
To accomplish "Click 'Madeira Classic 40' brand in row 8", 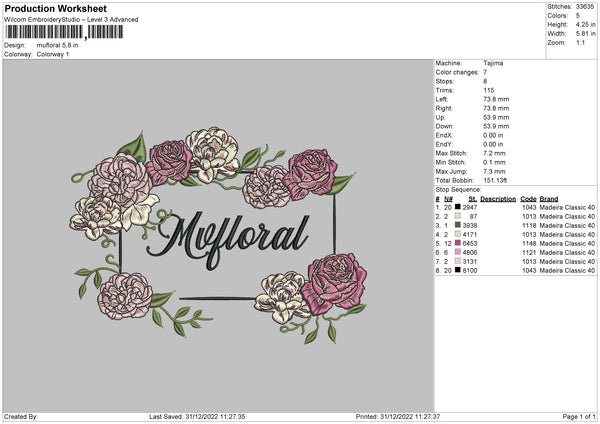I will (567, 271).
